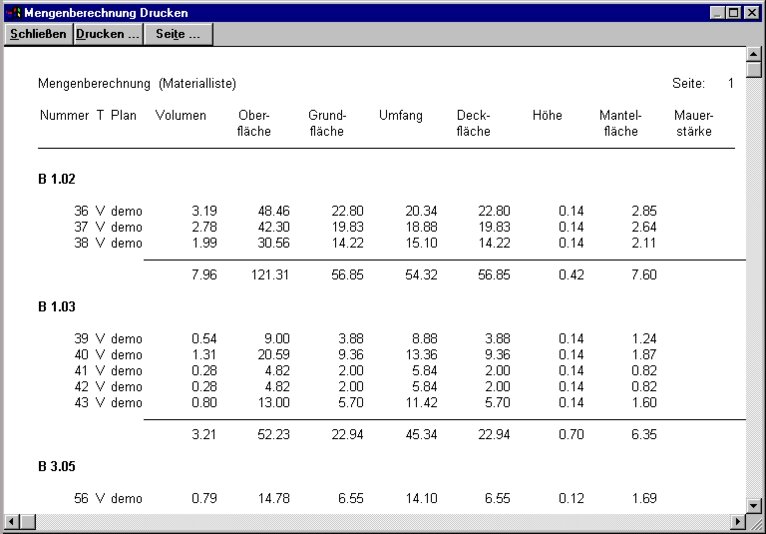
Task: Click the Oberfläche total 52.23
Action: tap(274, 435)
